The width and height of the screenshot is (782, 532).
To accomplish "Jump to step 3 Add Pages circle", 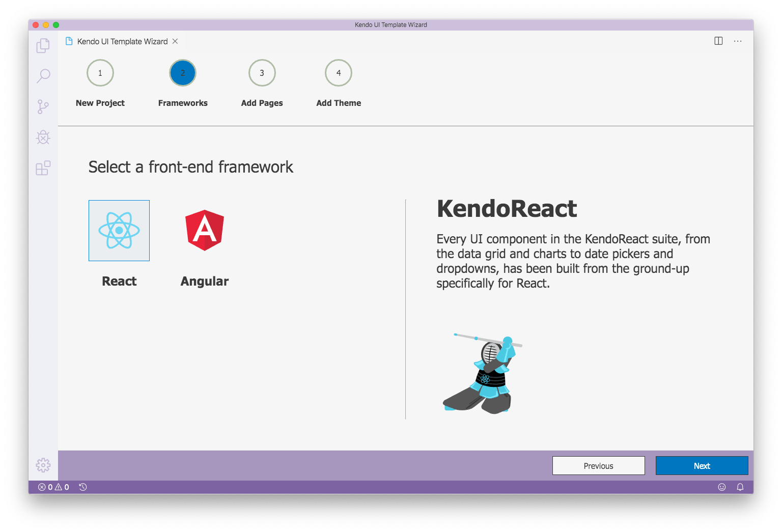I will pos(262,73).
